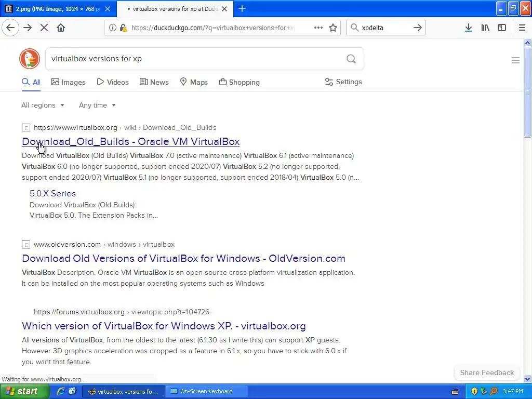Bookmark this page with the star
532x399 pixels.
click(x=333, y=28)
